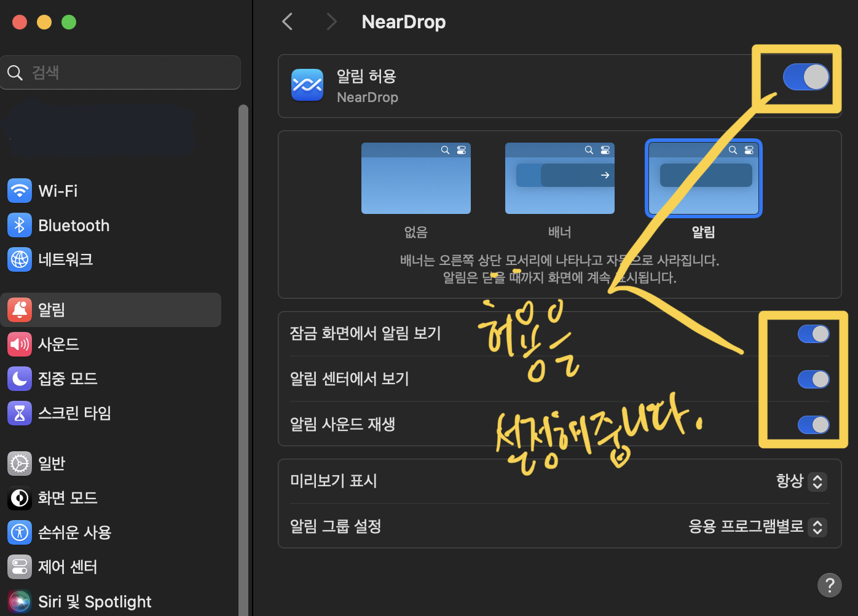Select the 배너 notification style thumbnail
858x616 pixels.
pos(560,178)
